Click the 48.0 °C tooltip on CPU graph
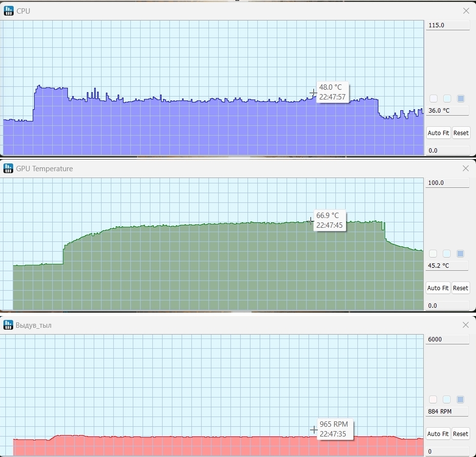Screen dimensions: 476x457 [332, 92]
